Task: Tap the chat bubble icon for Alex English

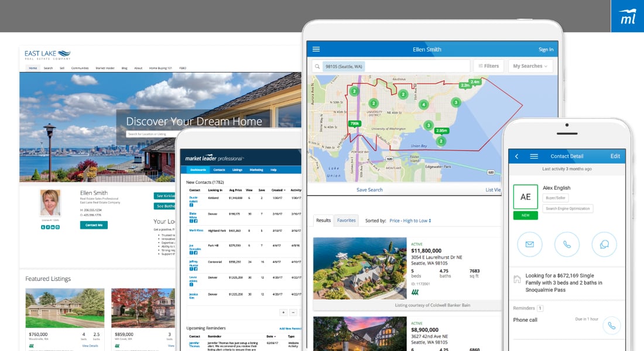Action: (604, 245)
